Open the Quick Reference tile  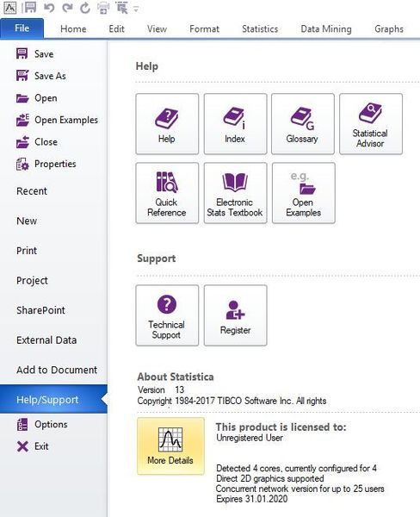(x=167, y=193)
